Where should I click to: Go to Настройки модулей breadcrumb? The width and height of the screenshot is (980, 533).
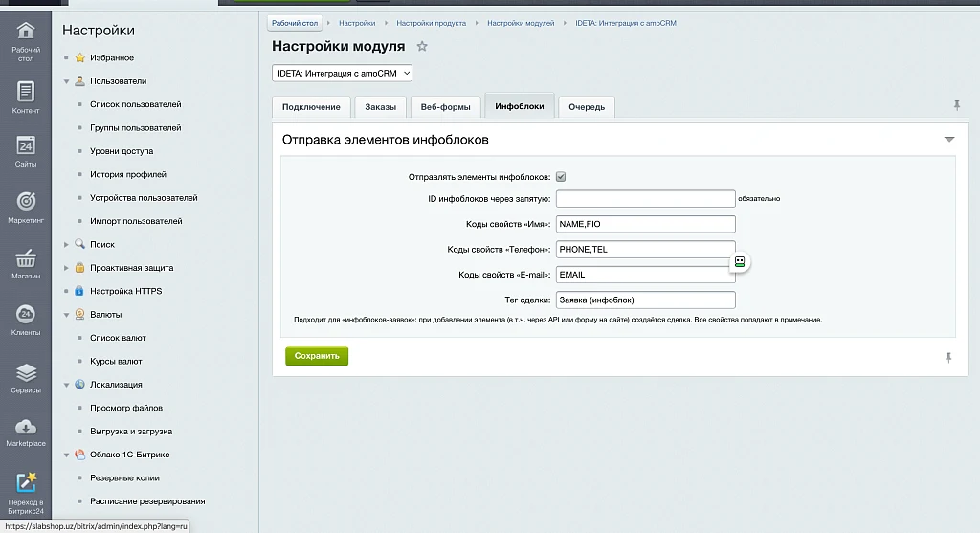[521, 23]
